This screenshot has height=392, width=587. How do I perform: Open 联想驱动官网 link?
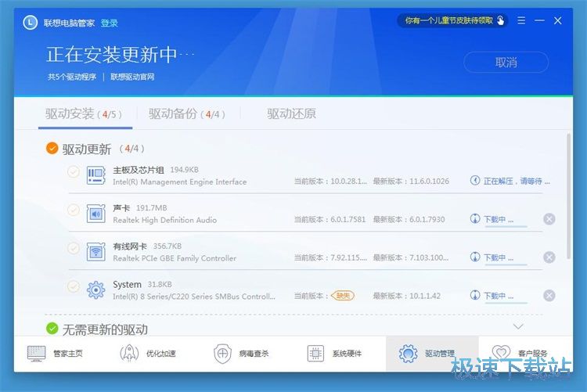click(132, 77)
